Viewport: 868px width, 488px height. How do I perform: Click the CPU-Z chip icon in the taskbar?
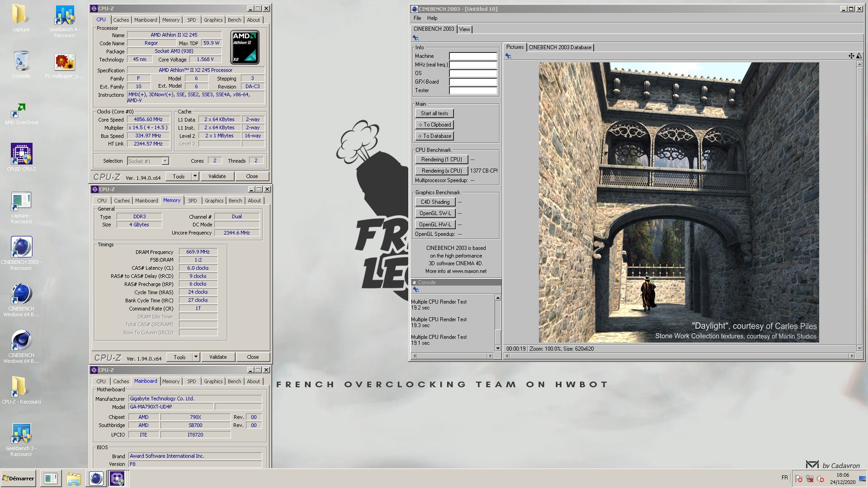pos(117,479)
